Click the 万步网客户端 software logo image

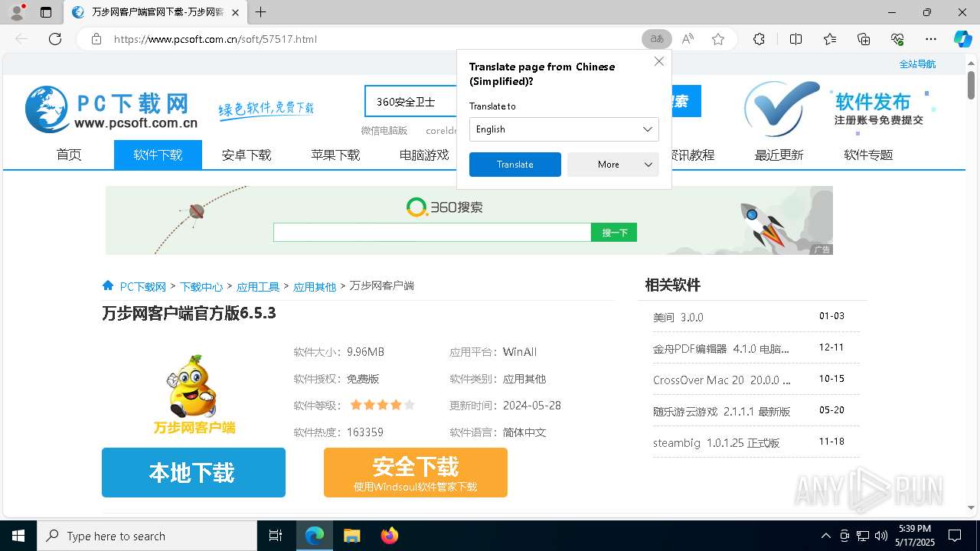(194, 394)
